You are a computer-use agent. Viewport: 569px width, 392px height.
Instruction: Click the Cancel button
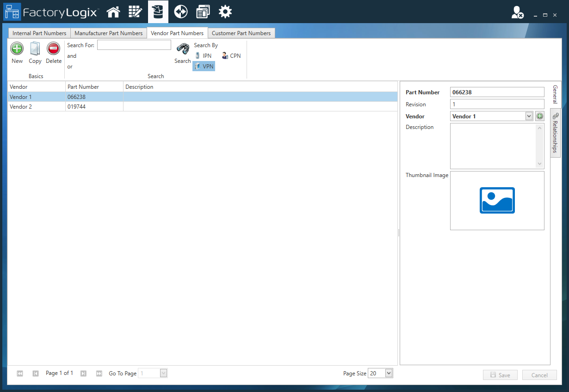tap(539, 375)
